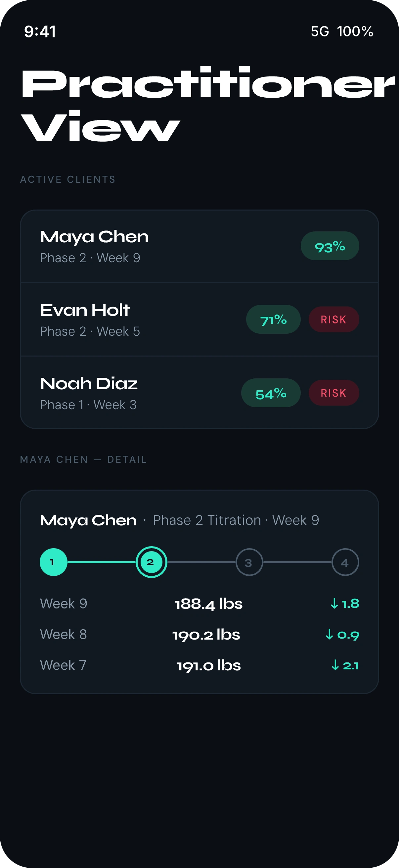The height and width of the screenshot is (868, 399).
Task: Tap Maya Chen's 93% adherence badge
Action: [x=330, y=246]
